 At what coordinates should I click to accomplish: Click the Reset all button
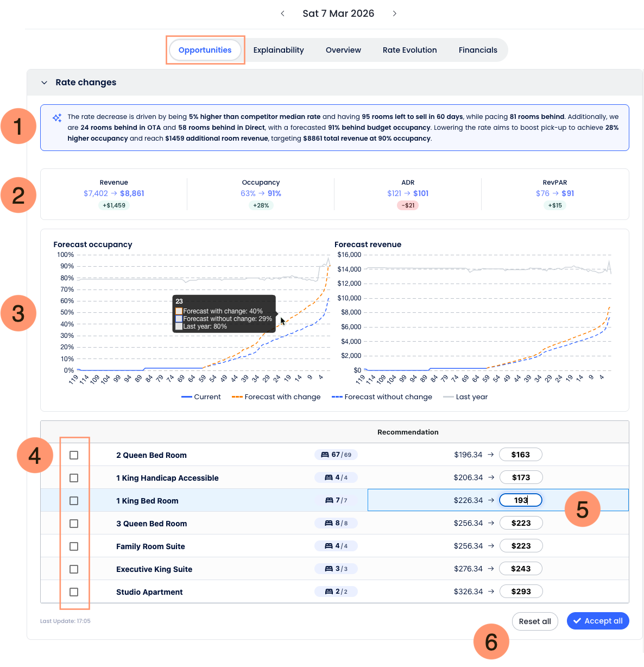coord(535,621)
